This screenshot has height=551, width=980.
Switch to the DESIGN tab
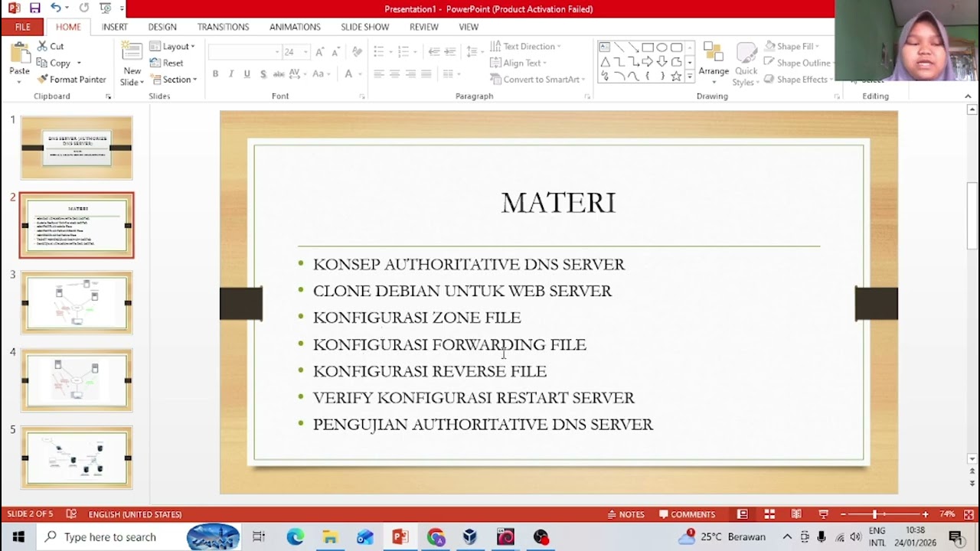click(162, 27)
